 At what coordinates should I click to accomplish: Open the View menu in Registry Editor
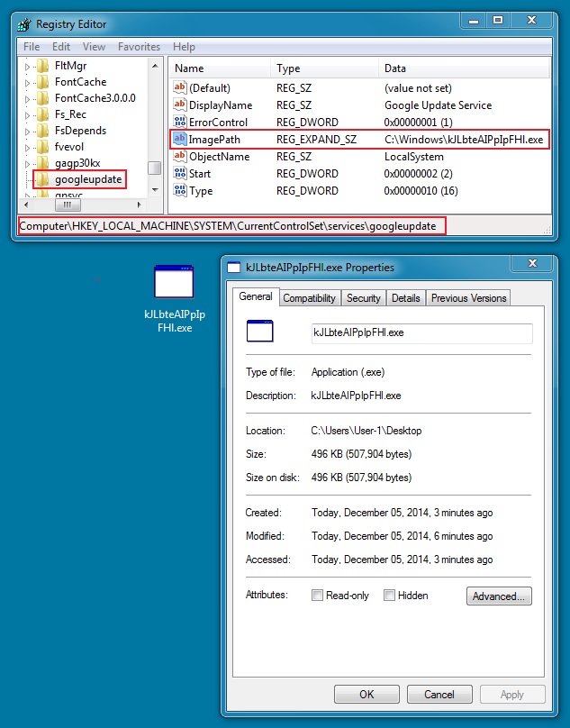(x=94, y=47)
